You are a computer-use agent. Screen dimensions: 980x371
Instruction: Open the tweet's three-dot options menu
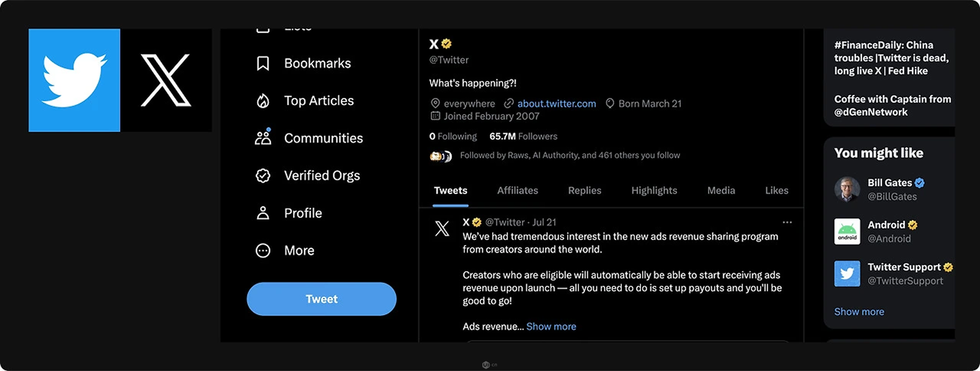click(787, 222)
